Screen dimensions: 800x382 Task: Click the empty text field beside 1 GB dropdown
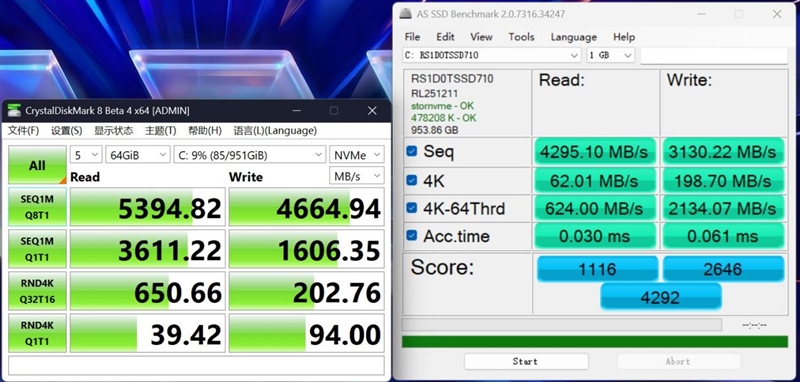(714, 56)
